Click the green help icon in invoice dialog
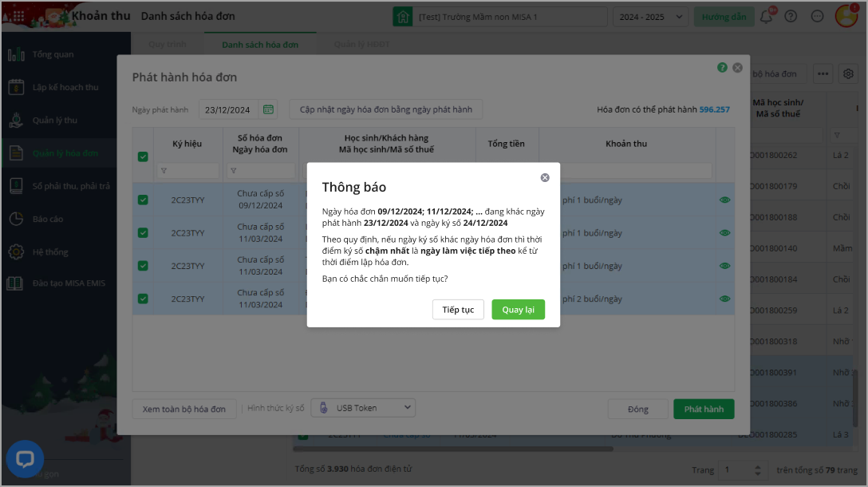Viewport: 868px width, 487px height. [722, 68]
